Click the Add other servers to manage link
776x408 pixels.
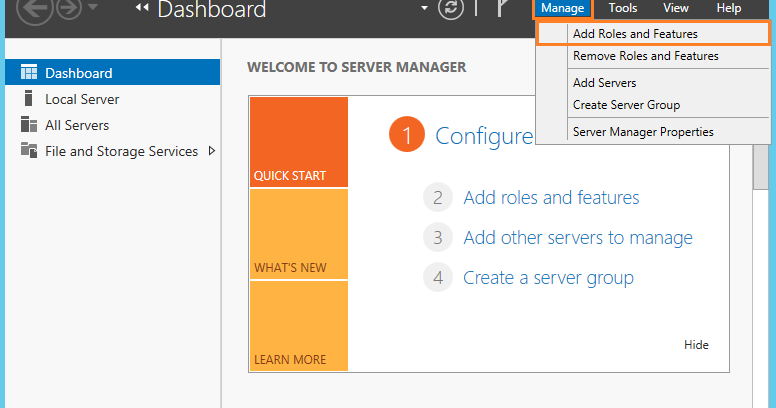(x=578, y=238)
